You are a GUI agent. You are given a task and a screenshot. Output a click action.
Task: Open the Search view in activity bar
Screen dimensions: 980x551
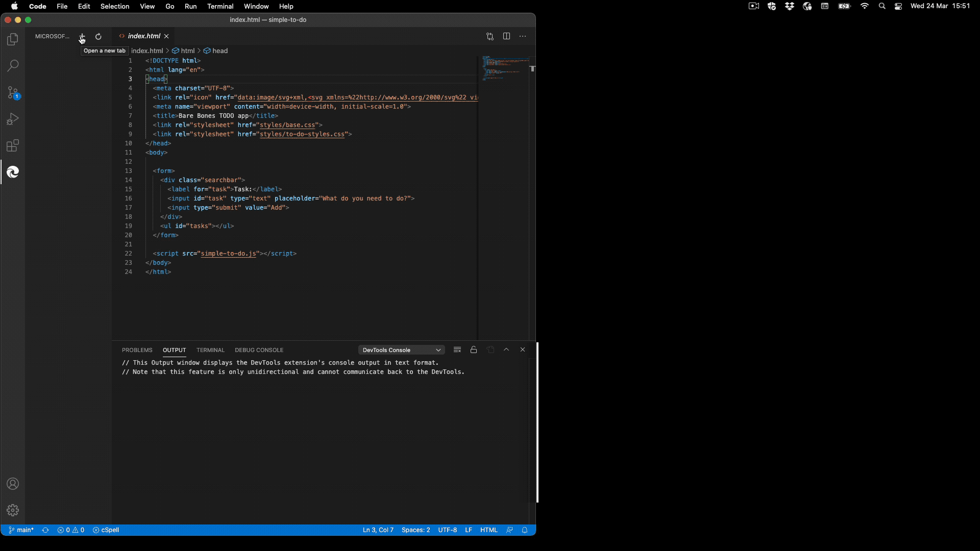pos(13,66)
